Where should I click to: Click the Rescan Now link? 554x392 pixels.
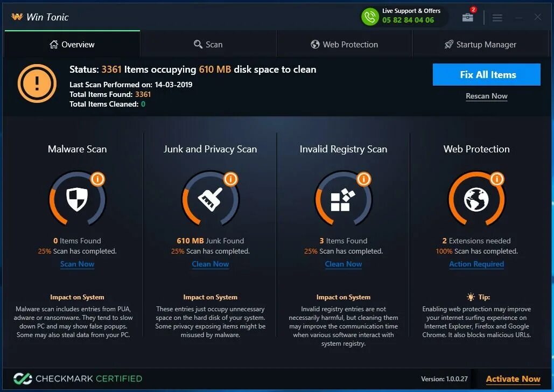[x=487, y=96]
